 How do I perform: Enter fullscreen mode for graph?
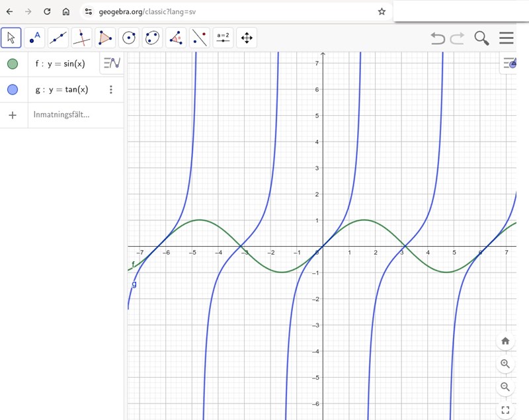[505, 410]
